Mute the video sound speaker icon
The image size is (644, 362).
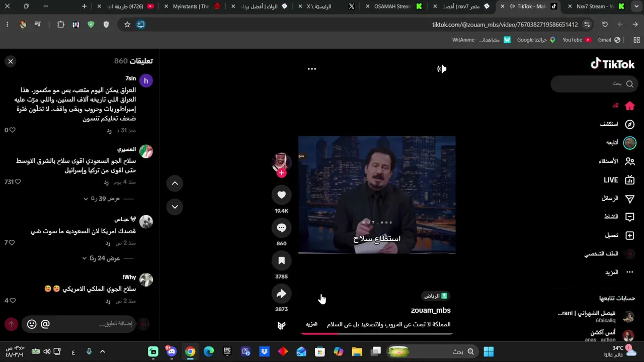(x=442, y=69)
